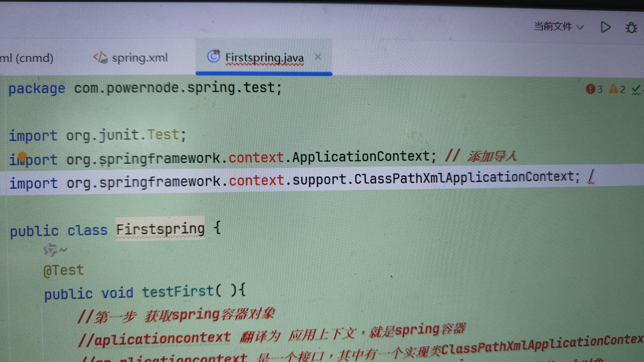The image size is (644, 362).
Task: Click the Firstspring.java class icon in tab
Action: pyautogui.click(x=214, y=56)
